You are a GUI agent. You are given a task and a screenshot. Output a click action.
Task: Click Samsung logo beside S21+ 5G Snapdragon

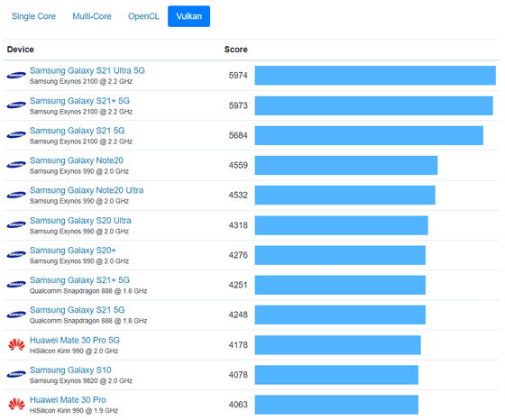click(x=16, y=285)
